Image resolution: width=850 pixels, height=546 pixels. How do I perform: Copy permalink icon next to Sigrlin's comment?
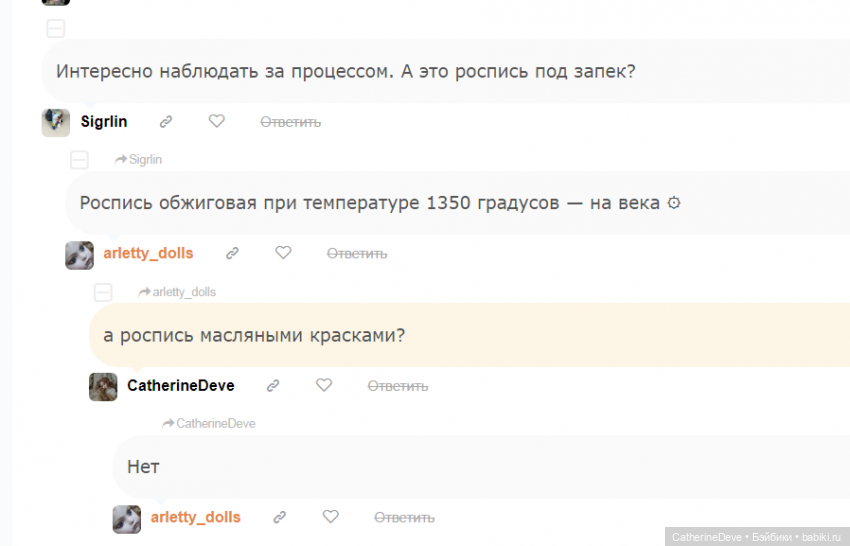coord(166,122)
